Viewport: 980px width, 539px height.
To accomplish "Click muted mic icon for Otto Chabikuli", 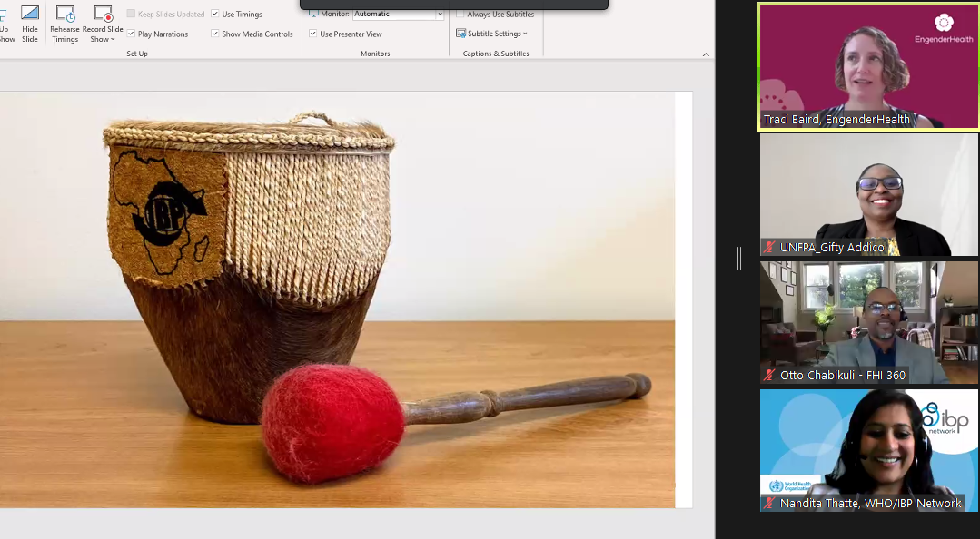I will pyautogui.click(x=770, y=375).
